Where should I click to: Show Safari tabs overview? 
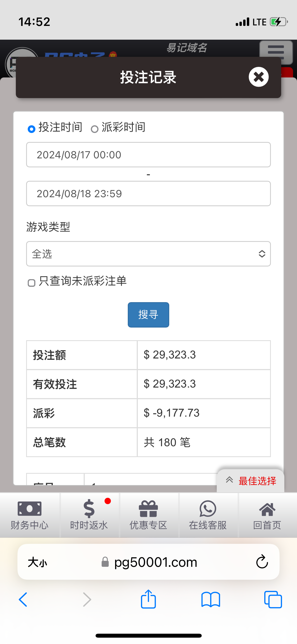(x=273, y=599)
